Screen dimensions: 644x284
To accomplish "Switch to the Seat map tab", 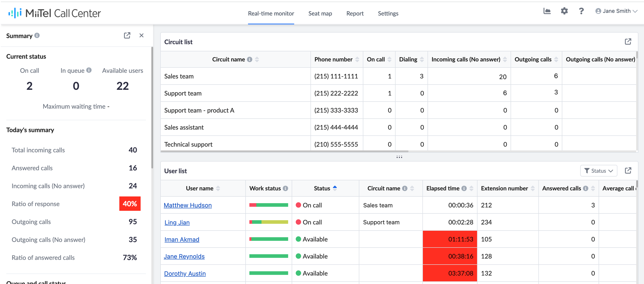I will 320,14.
